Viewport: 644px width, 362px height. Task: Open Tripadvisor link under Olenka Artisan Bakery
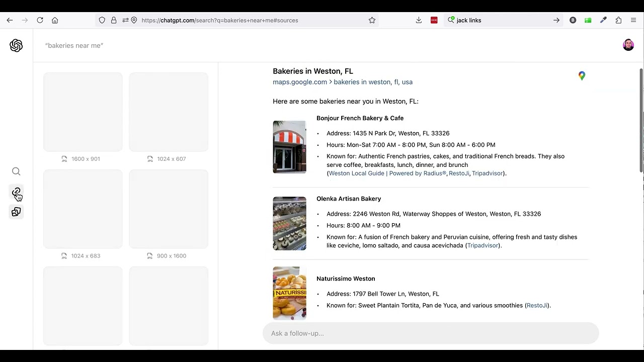tap(482, 245)
